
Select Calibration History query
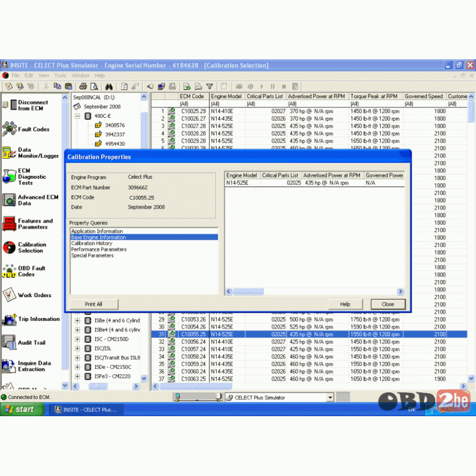coord(144,243)
